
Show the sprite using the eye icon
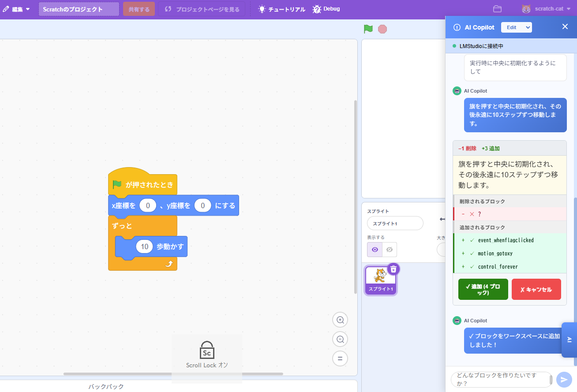tap(375, 250)
